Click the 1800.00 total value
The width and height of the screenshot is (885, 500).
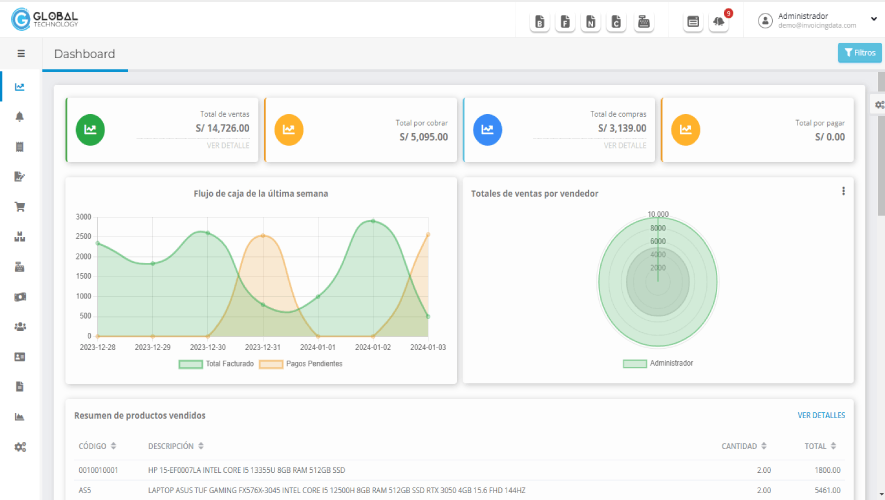827,470
